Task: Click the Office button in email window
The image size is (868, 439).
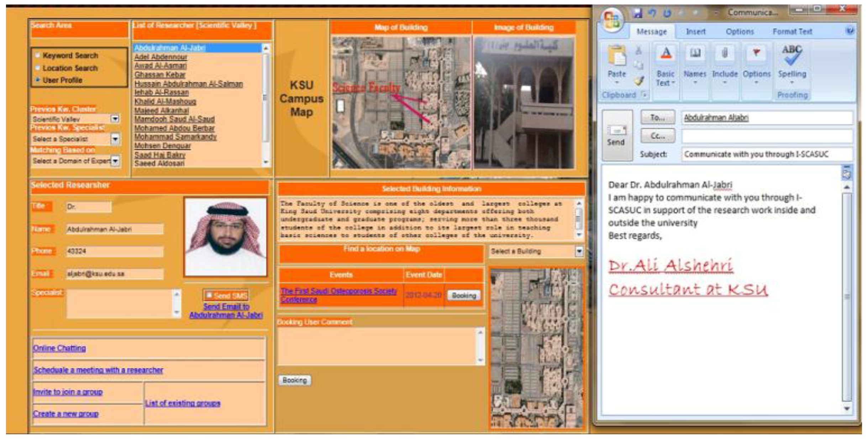Action: pyautogui.click(x=612, y=20)
